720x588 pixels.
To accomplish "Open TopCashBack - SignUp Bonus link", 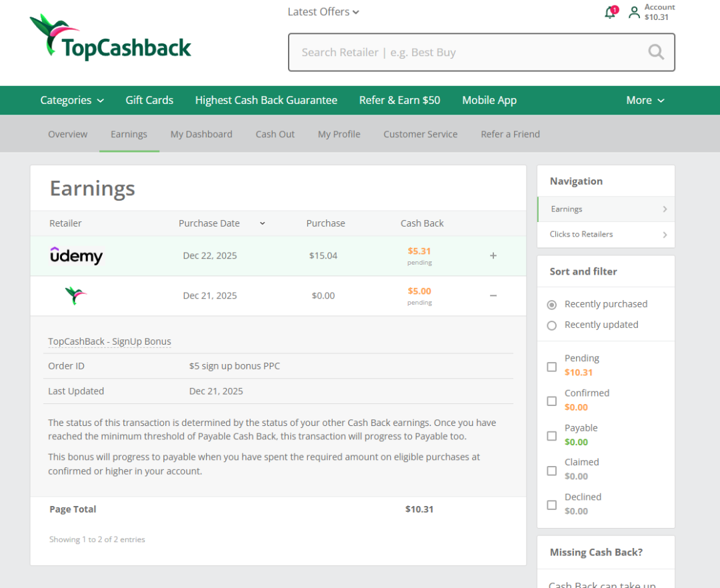I will (109, 341).
